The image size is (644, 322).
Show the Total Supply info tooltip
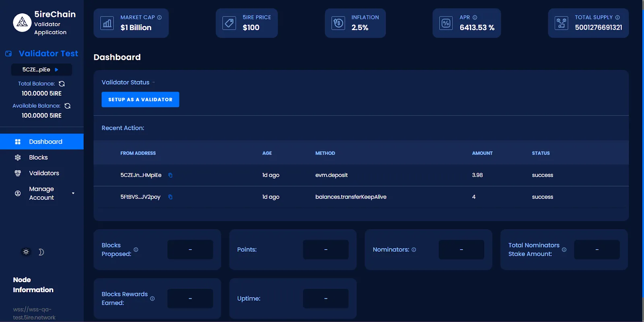click(x=617, y=17)
